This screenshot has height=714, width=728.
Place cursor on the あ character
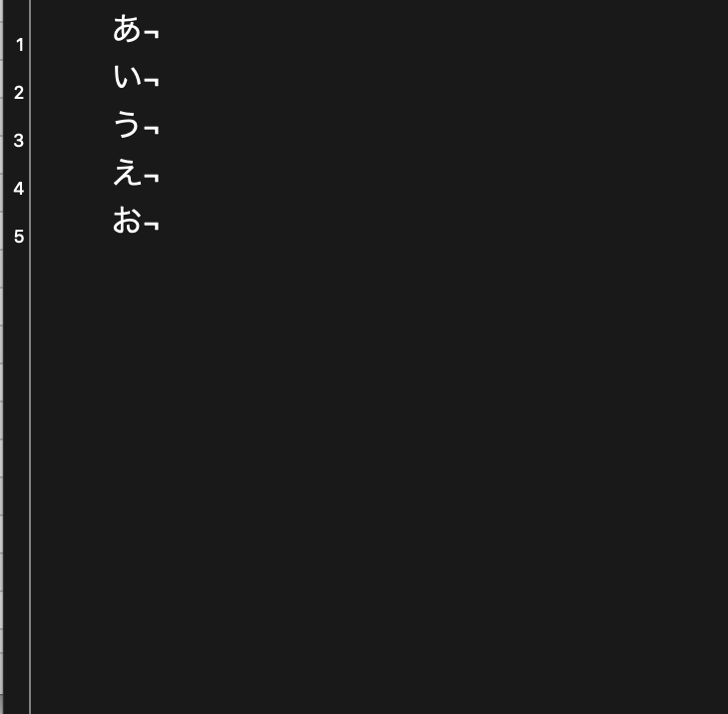(127, 28)
